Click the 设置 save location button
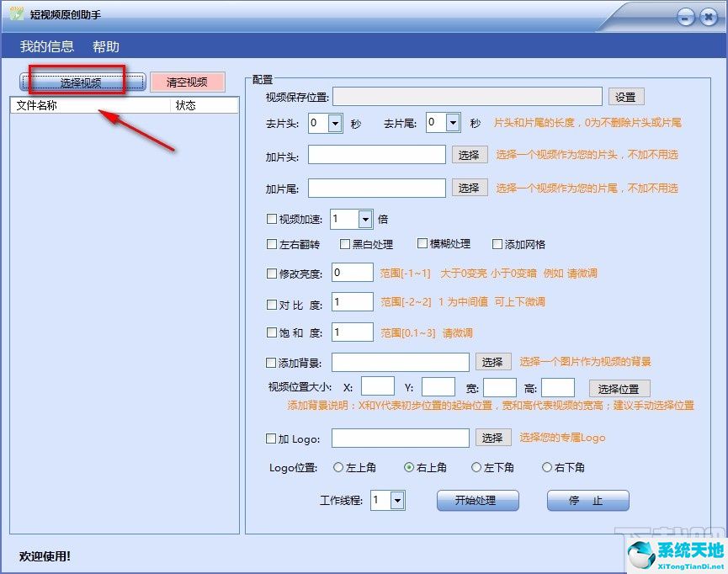The height and width of the screenshot is (574, 728). [x=626, y=97]
